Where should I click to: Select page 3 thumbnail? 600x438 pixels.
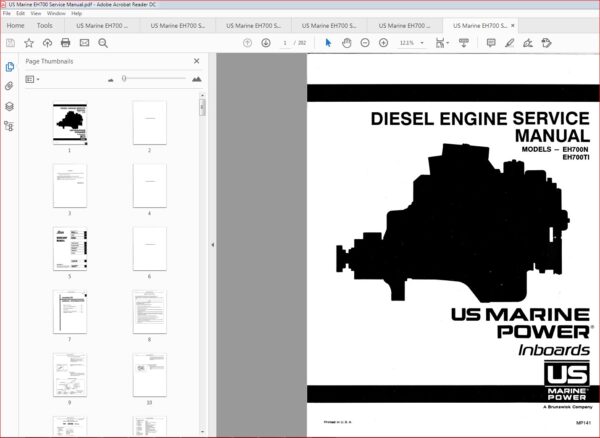pyautogui.click(x=70, y=186)
